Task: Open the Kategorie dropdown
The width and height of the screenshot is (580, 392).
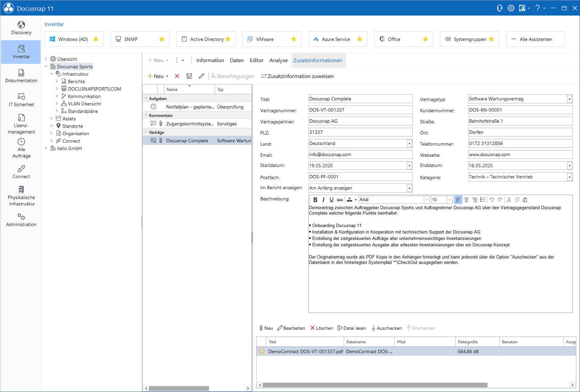Action: click(x=570, y=177)
